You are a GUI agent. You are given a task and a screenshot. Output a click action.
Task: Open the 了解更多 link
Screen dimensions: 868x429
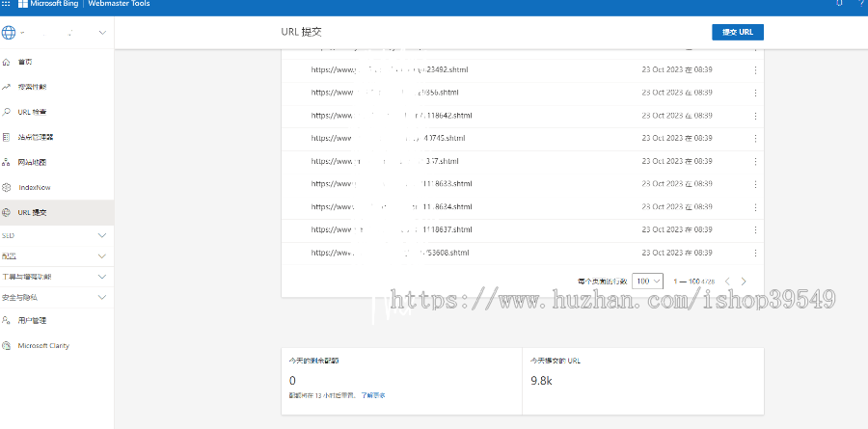[x=373, y=395]
